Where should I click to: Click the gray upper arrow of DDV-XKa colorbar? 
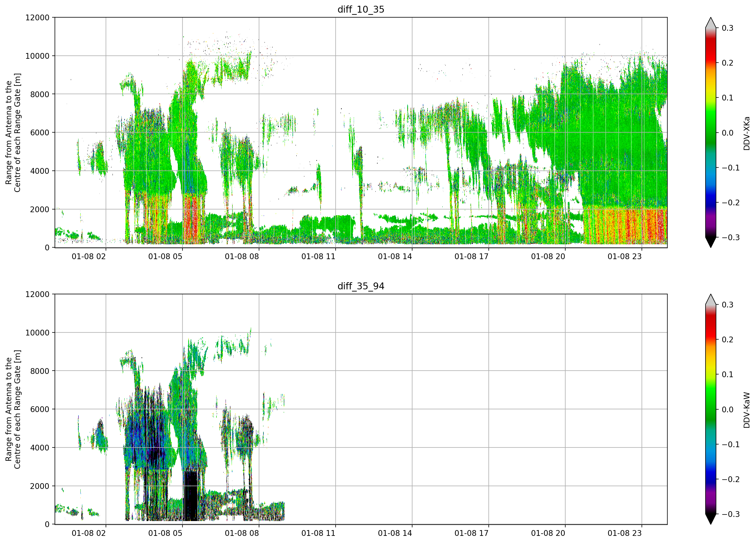[x=711, y=23]
